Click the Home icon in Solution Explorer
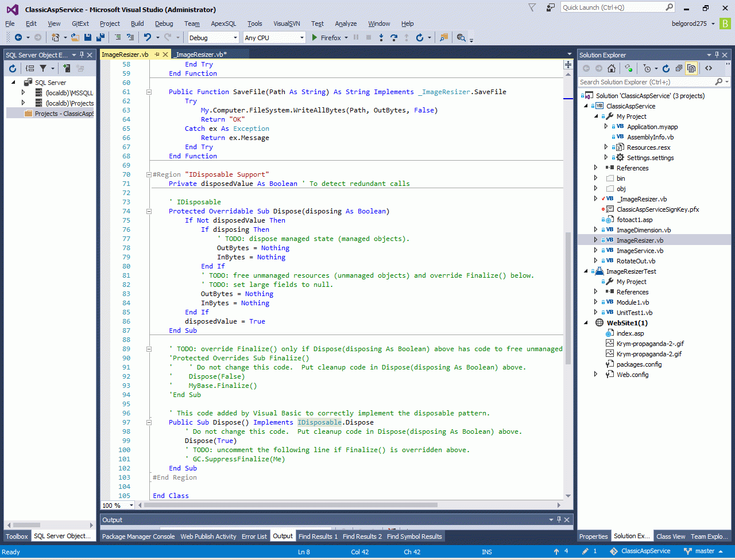The image size is (735, 560). (612, 68)
